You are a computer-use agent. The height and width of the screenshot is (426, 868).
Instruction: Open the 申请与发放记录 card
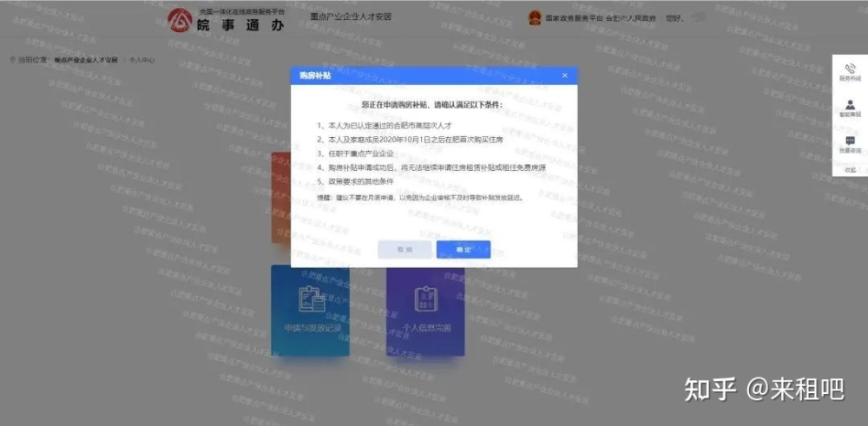point(310,311)
